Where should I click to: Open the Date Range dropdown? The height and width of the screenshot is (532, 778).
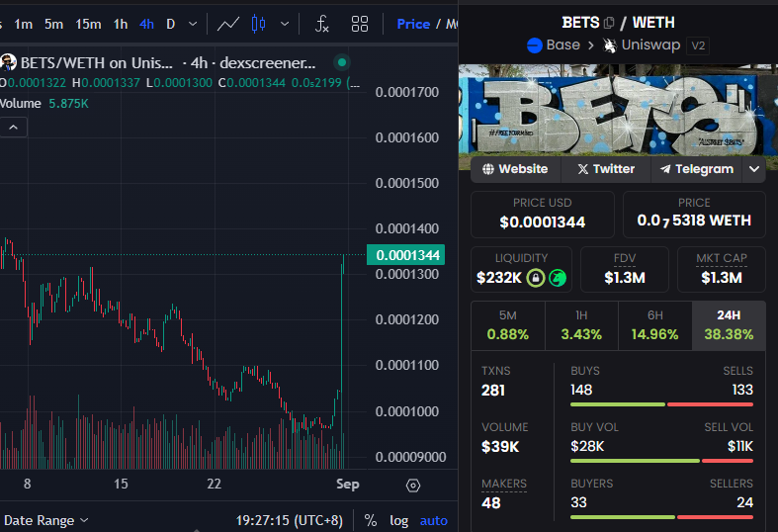coord(45,520)
